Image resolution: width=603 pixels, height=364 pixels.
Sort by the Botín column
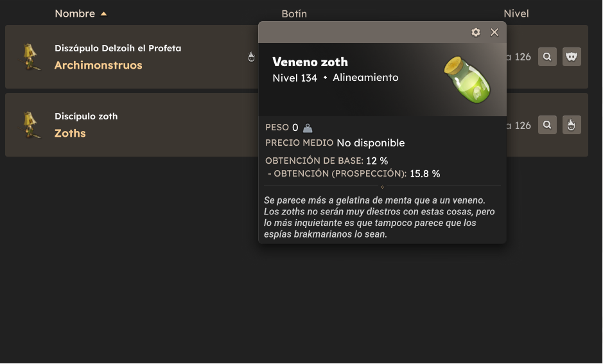pos(294,14)
